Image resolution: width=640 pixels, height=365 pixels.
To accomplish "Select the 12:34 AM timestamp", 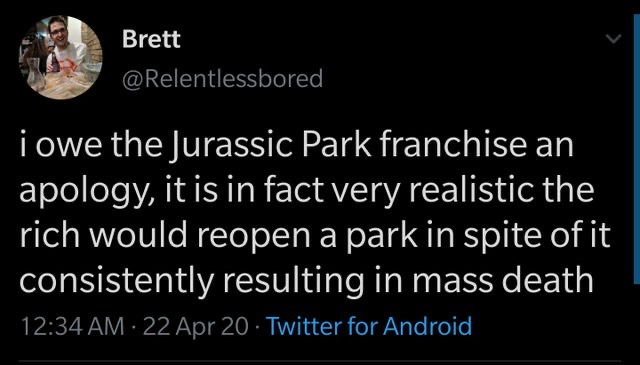I will click(x=72, y=326).
